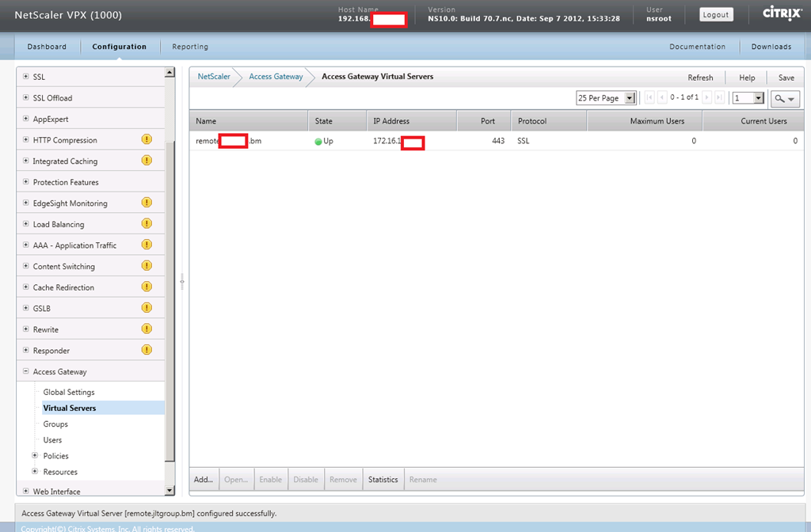Image resolution: width=811 pixels, height=532 pixels.
Task: Expand the AppExpert node
Action: (26, 119)
